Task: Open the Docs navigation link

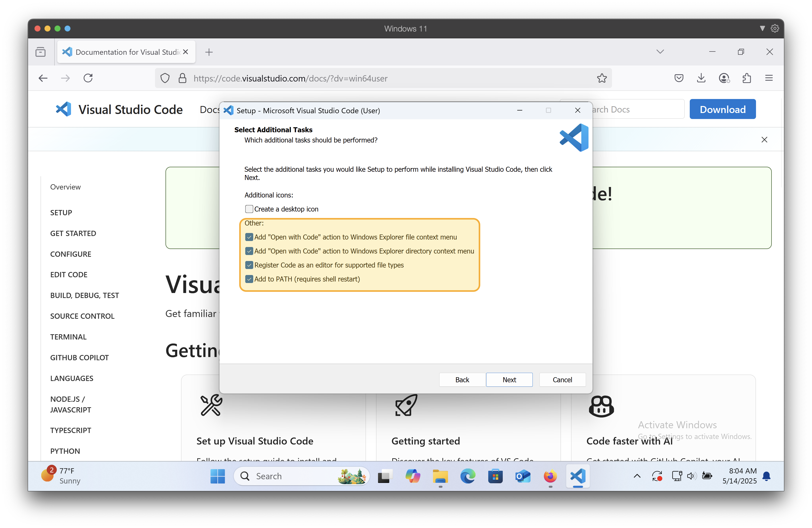Action: tap(209, 109)
